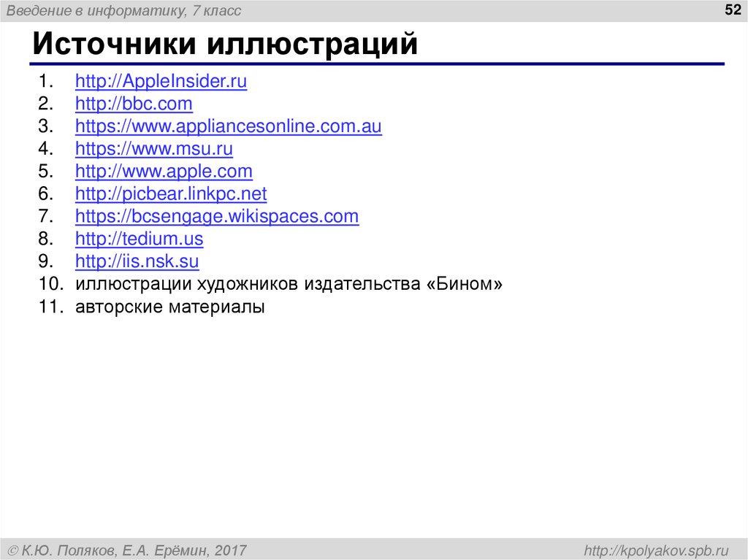Click the blue divider line under the title
Viewport: 748px width, 560px height.
pos(374,64)
